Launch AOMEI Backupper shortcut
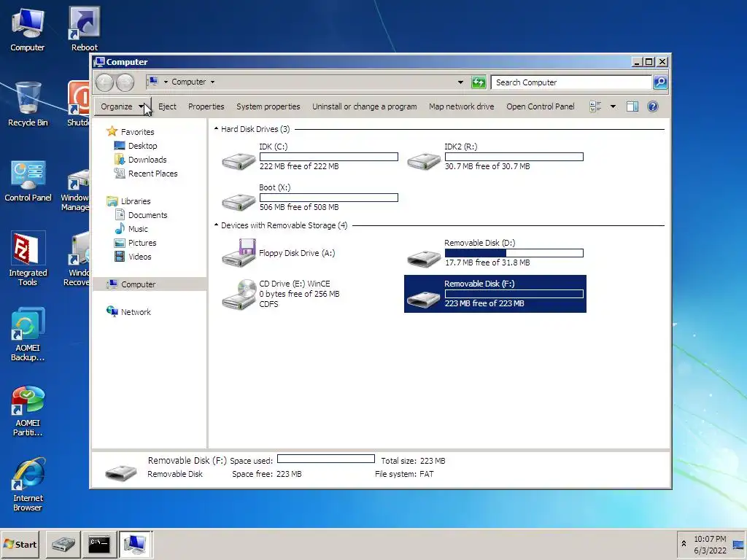This screenshot has height=560, width=747. tap(28, 334)
